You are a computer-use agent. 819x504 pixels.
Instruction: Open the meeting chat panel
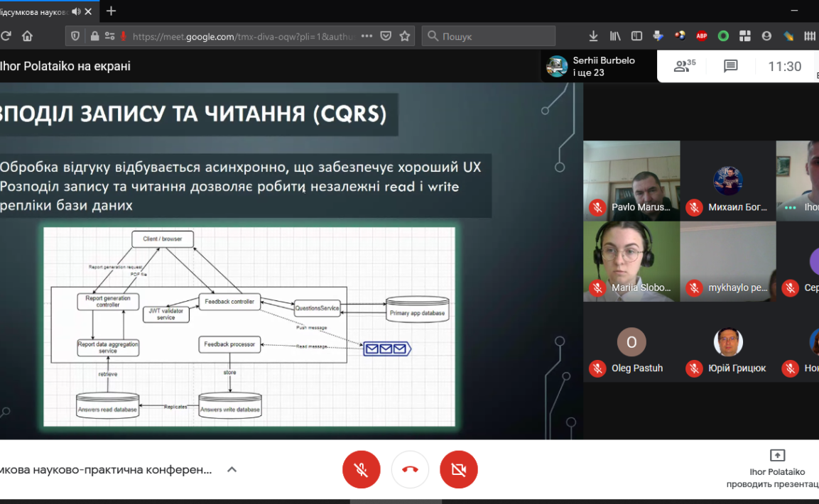coord(730,66)
